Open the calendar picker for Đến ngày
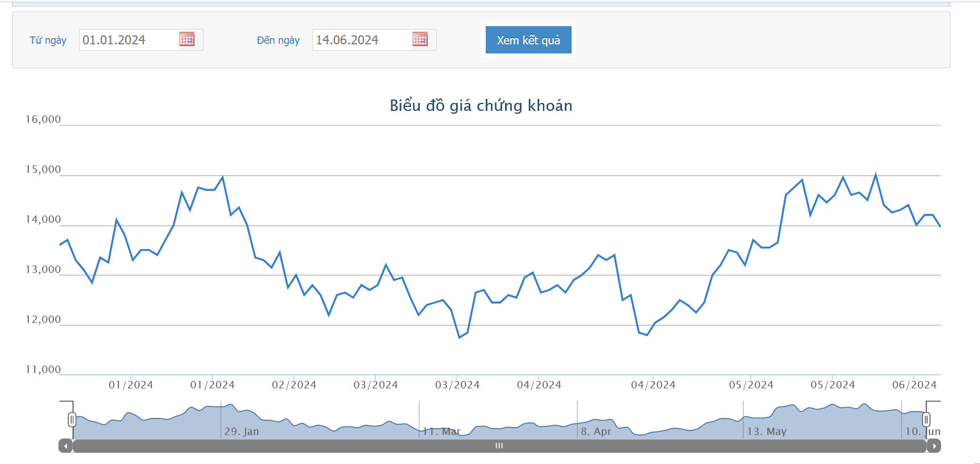Screen dimensions: 980x464 pyautogui.click(x=420, y=39)
